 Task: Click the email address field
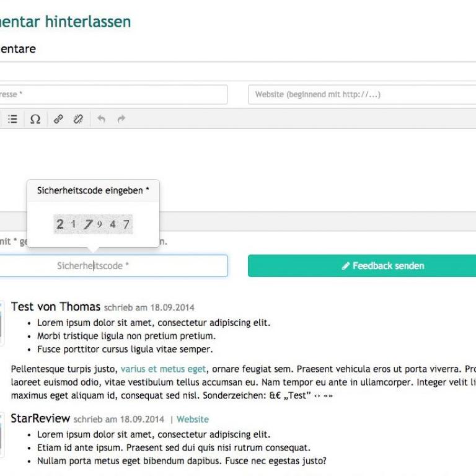click(112, 95)
